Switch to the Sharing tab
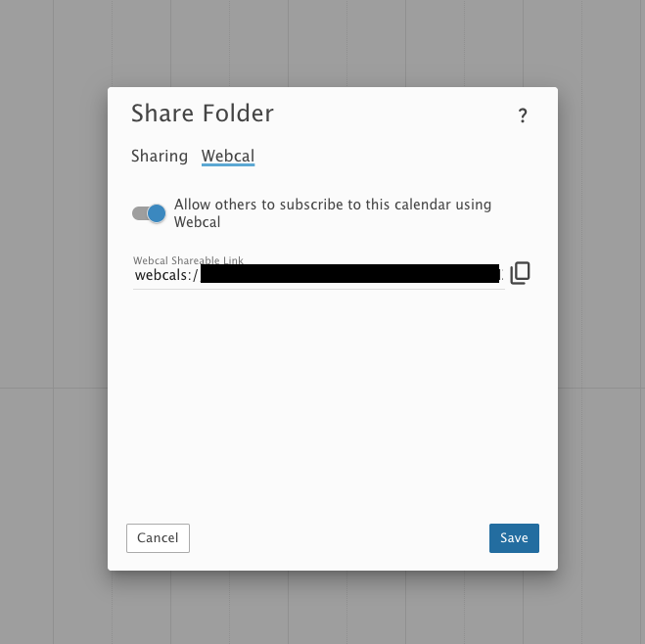This screenshot has width=645, height=644. (160, 156)
